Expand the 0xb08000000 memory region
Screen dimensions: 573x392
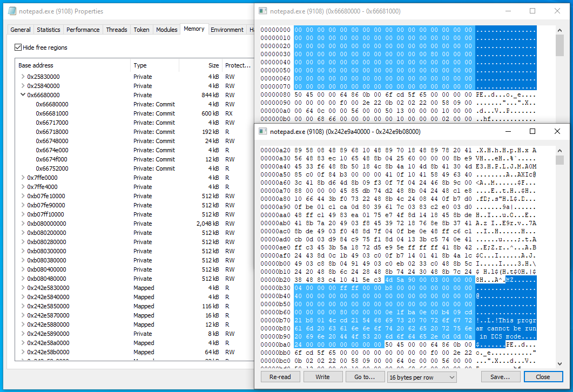[x=23, y=224]
